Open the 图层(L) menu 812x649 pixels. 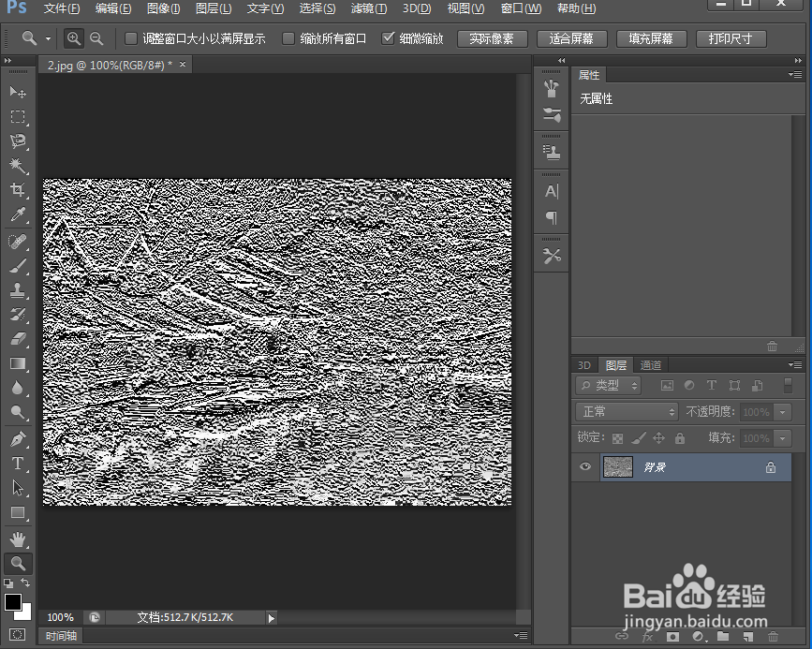(x=214, y=8)
